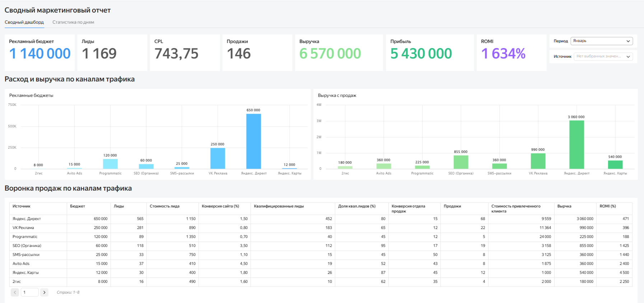Go to next page in table pagination

point(44,292)
